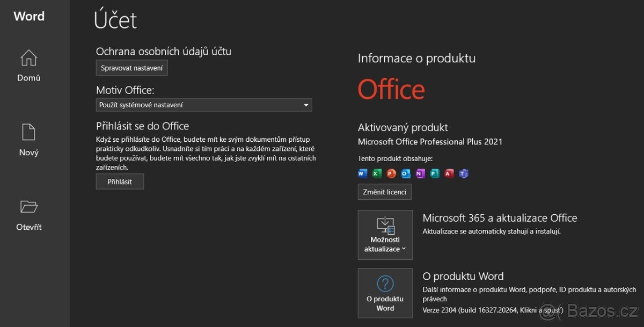Click the Microsoft Teams icon

[464, 173]
